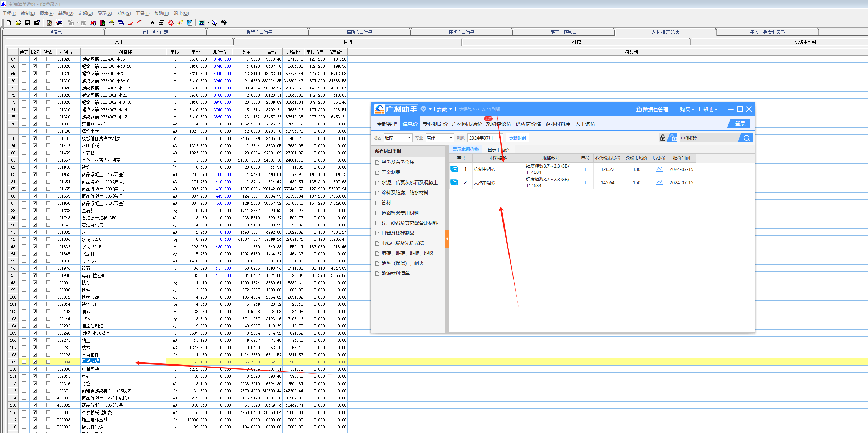The width and height of the screenshot is (868, 433).
Task: Click the red curved redo arrow icon
Action: pyautogui.click(x=131, y=23)
